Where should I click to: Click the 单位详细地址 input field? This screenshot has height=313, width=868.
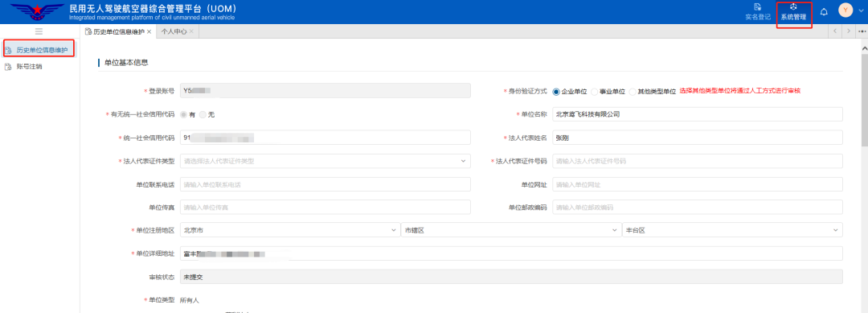[x=511, y=253]
